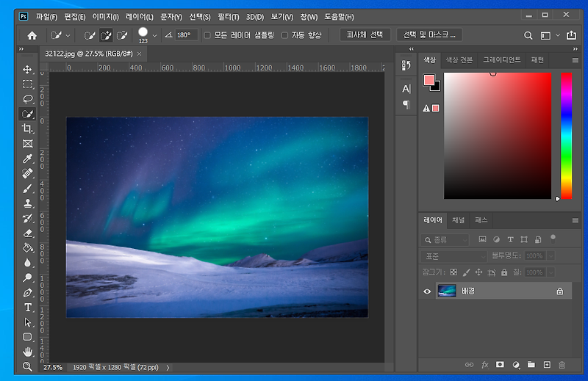Select the Rounded Rectangle shape tool
Screen dimensions: 588x381
(27, 337)
